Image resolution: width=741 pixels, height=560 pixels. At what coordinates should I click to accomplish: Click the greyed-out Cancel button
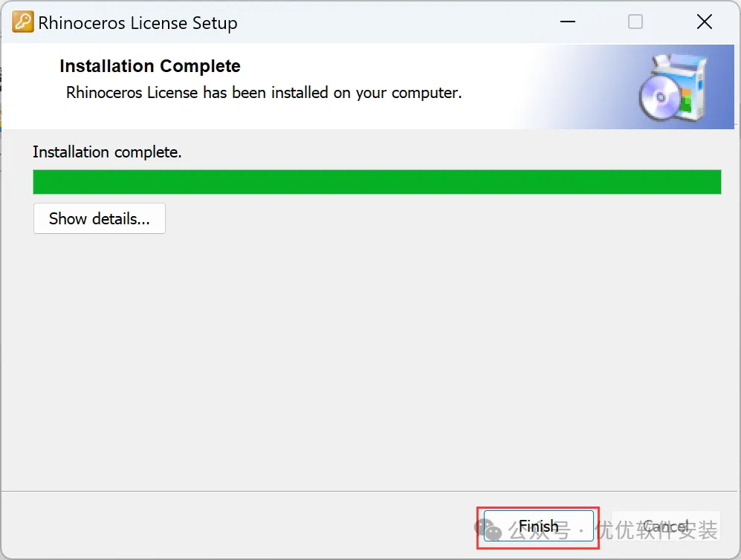point(665,526)
